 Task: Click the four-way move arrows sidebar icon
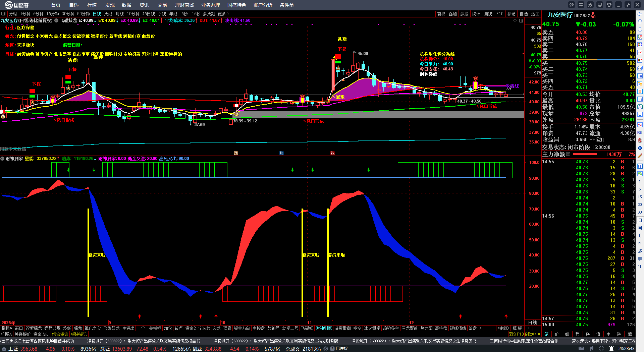[640, 148]
